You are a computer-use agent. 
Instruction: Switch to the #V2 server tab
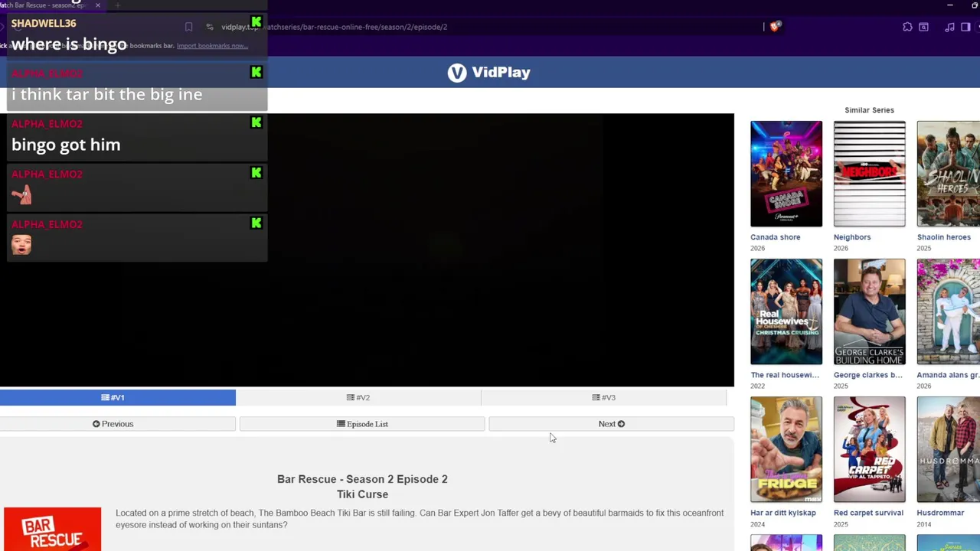358,398
